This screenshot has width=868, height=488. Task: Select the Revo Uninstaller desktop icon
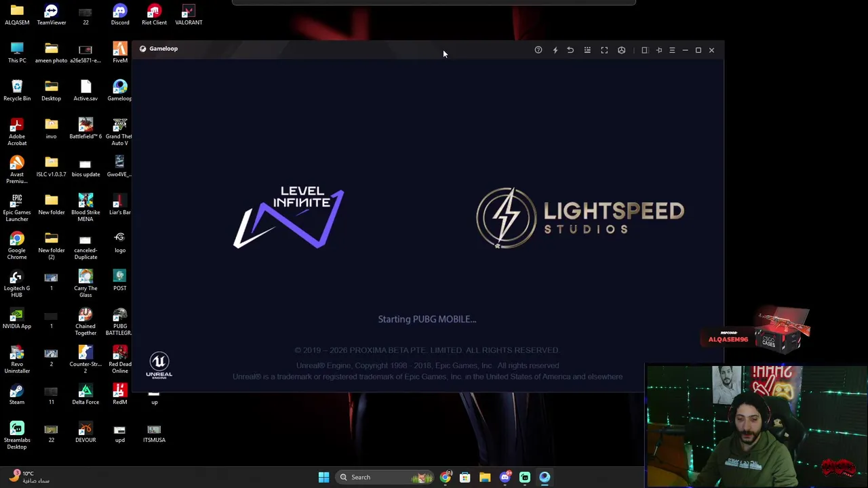(x=17, y=360)
